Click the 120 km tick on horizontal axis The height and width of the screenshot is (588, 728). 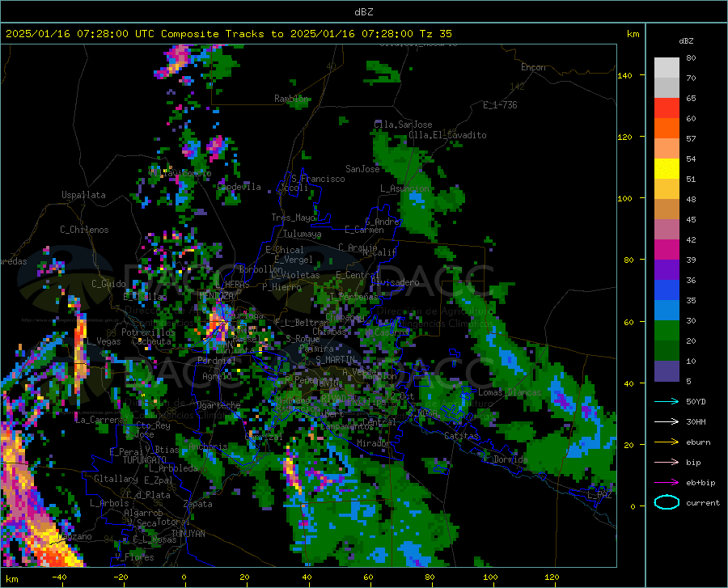(x=552, y=577)
